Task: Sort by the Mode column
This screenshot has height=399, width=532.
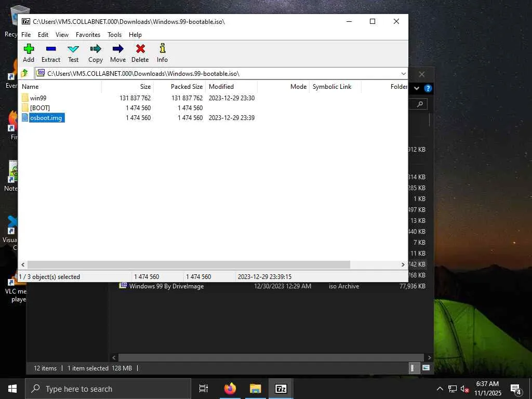Action: (x=283, y=87)
